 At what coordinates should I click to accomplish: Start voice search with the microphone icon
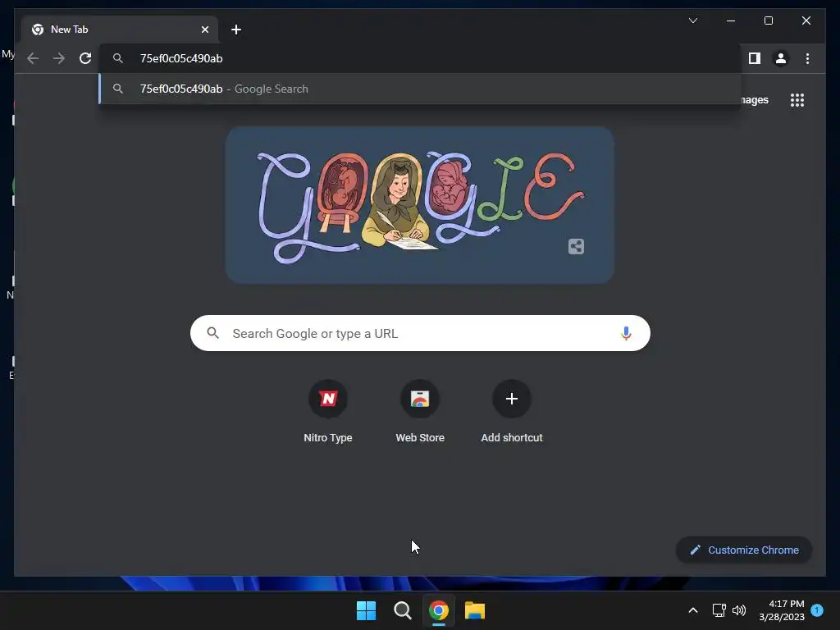(x=626, y=333)
